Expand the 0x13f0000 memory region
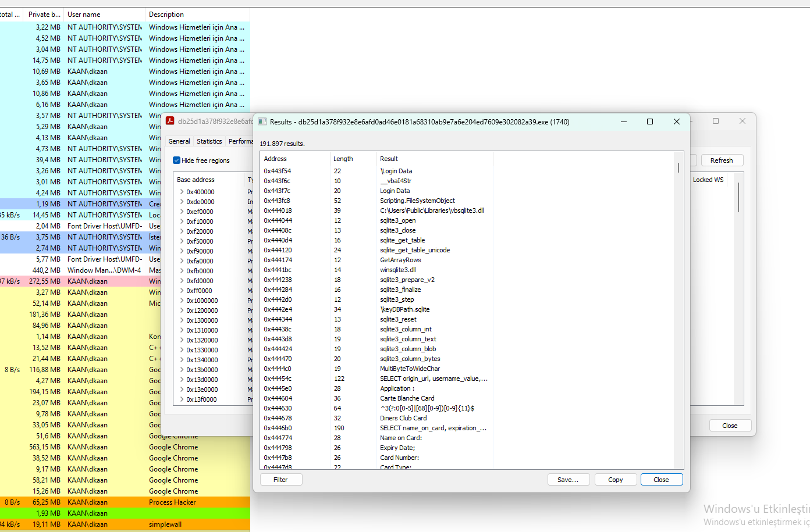Screen dimensions: 810x532 pos(182,399)
